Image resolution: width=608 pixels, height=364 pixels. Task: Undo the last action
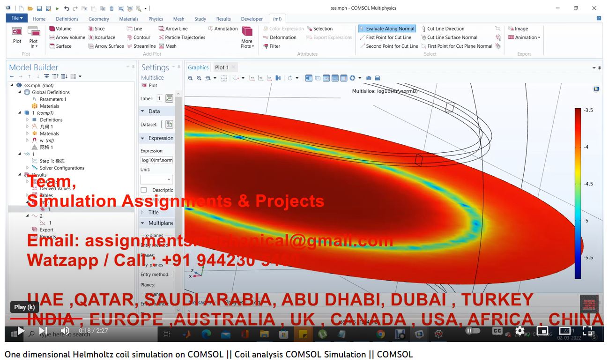pyautogui.click(x=67, y=8)
